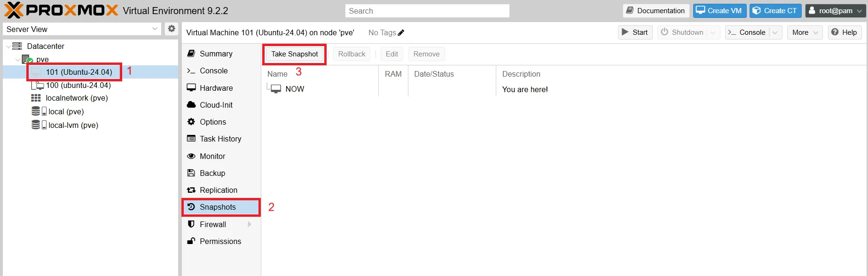This screenshot has width=868, height=276.
Task: Click the Hardware monitor icon
Action: pos(191,88)
